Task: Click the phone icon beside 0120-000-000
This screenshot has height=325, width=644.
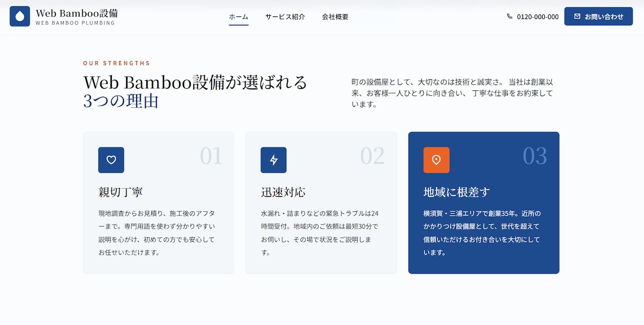Action: pyautogui.click(x=509, y=16)
